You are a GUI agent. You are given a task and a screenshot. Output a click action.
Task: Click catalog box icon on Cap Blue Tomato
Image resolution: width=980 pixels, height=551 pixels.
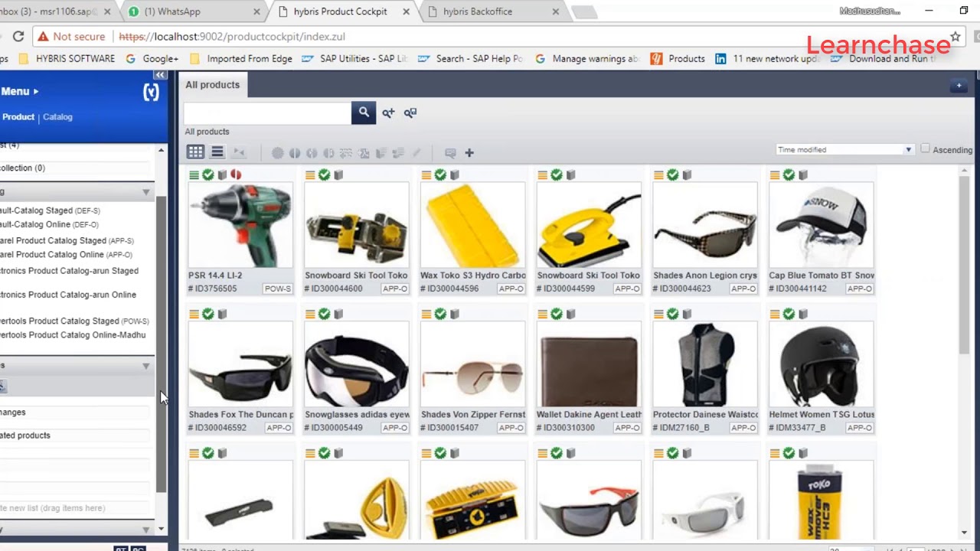[x=803, y=175]
